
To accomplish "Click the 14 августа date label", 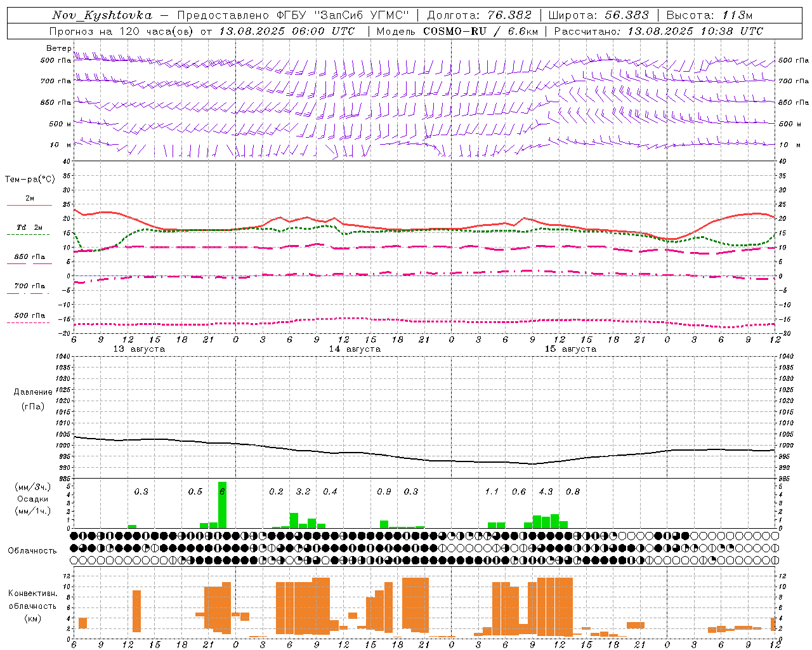I will [355, 349].
